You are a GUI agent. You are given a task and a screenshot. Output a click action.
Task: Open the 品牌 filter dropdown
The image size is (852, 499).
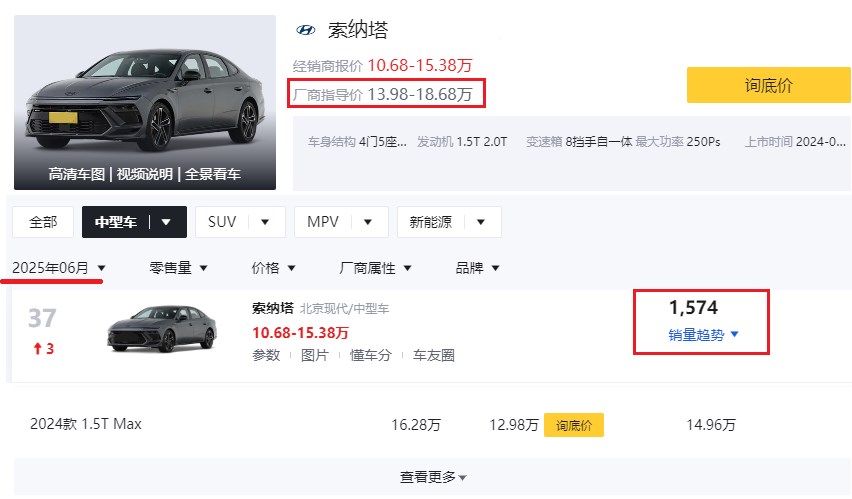477,268
